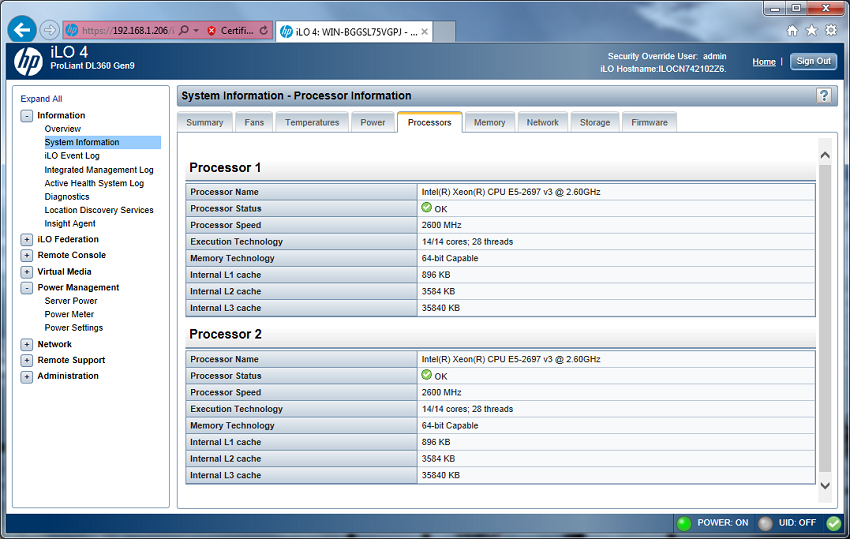Click Processor 2 Internal L3 cache 35840 KB
This screenshot has height=539, width=850.
tap(441, 476)
